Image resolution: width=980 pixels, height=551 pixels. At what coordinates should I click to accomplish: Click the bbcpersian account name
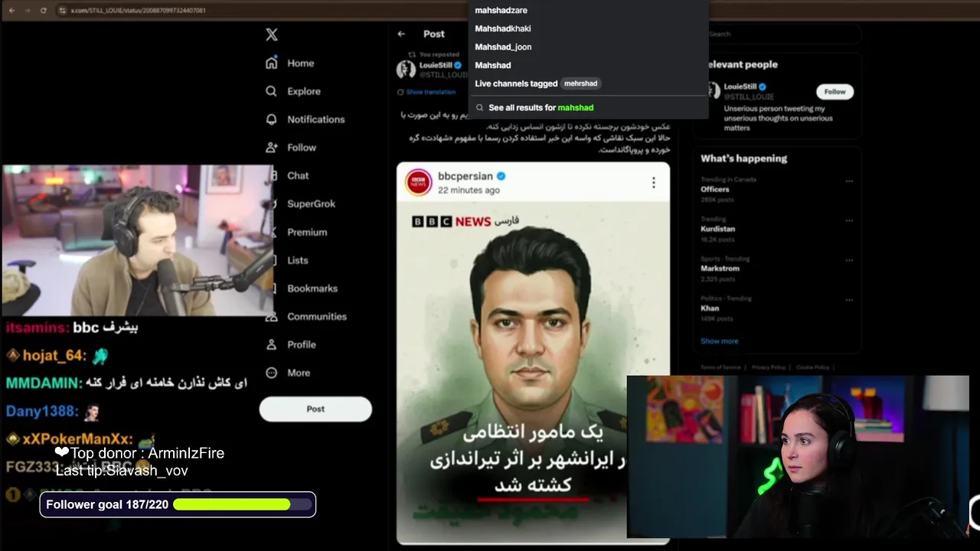coord(465,176)
